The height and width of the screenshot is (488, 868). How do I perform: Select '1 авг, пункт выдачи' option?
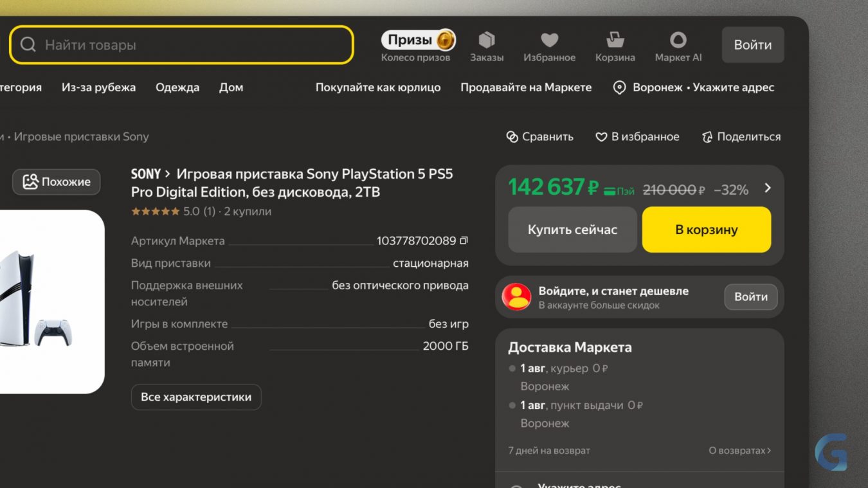pyautogui.click(x=576, y=406)
